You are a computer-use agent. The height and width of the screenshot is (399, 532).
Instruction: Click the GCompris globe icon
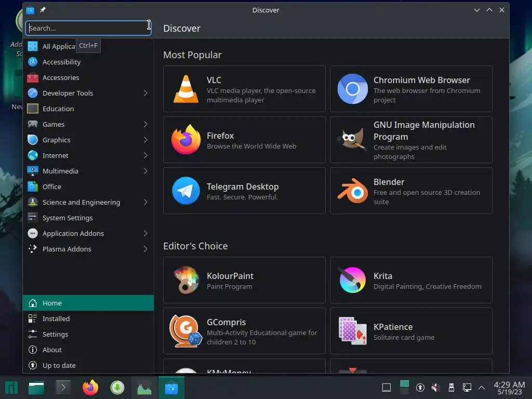[185, 331]
